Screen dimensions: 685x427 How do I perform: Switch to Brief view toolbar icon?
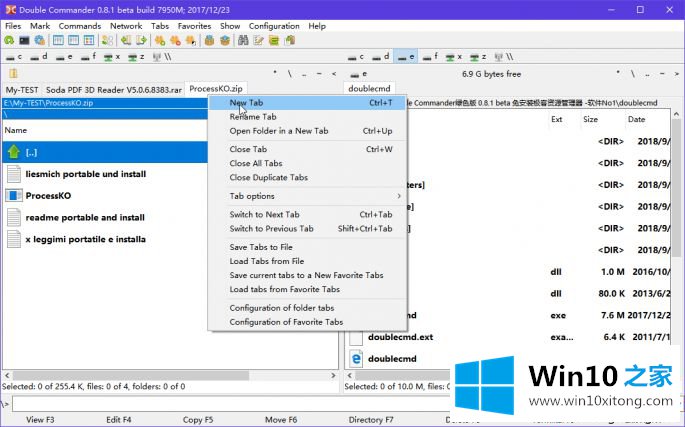tap(58, 41)
